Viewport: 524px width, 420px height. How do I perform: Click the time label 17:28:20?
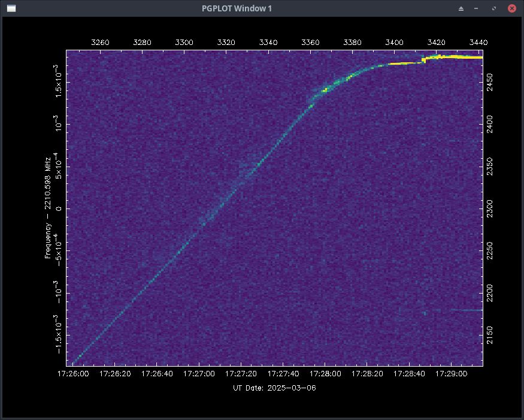tap(367, 374)
